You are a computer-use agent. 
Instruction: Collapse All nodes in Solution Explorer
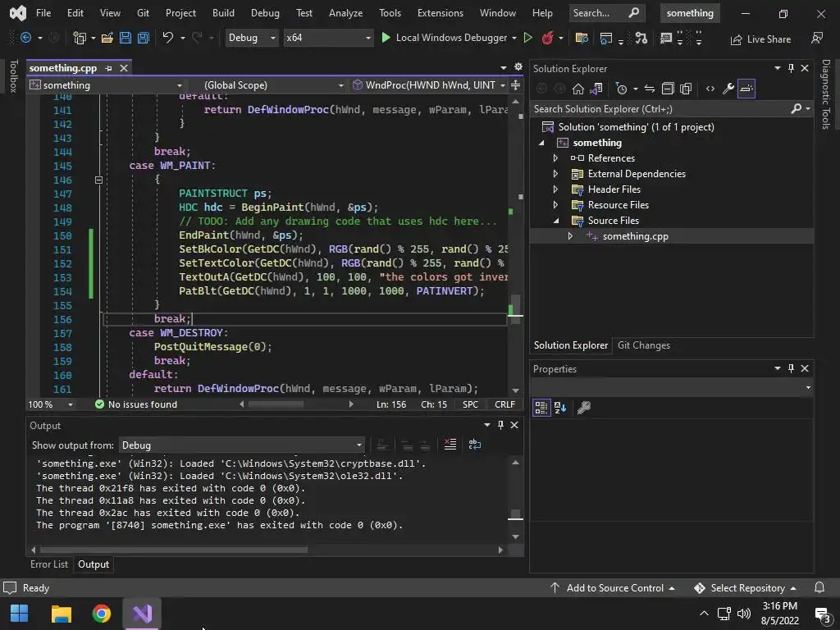[x=668, y=89]
